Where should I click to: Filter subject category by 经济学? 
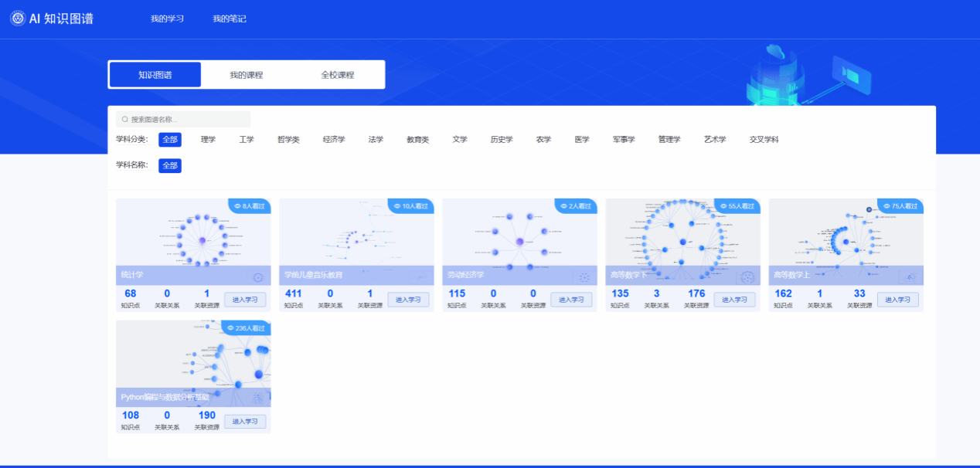point(334,140)
